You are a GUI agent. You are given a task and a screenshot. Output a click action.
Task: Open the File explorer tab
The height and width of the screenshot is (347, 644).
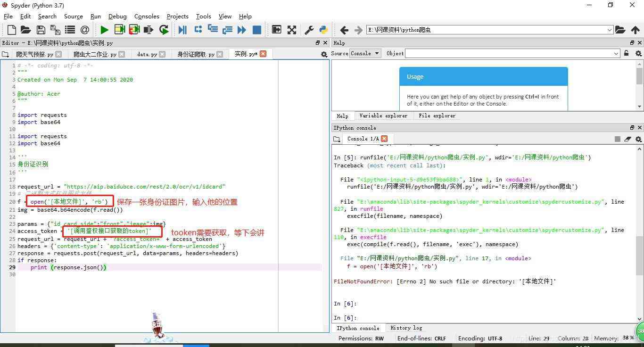437,116
